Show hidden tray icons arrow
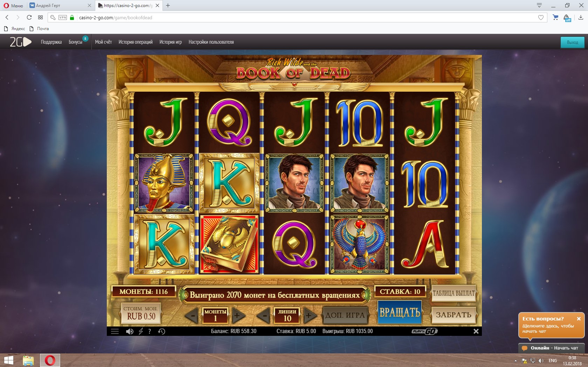 [x=516, y=361]
